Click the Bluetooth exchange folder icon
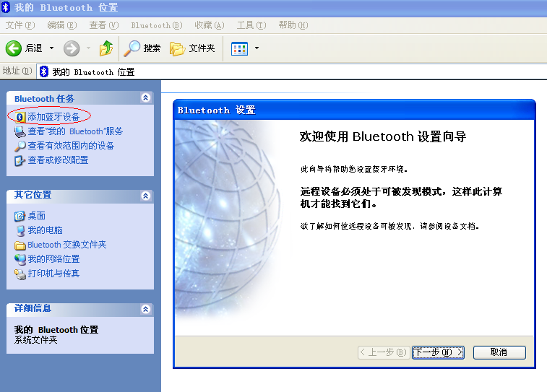547x392 pixels. (x=20, y=245)
